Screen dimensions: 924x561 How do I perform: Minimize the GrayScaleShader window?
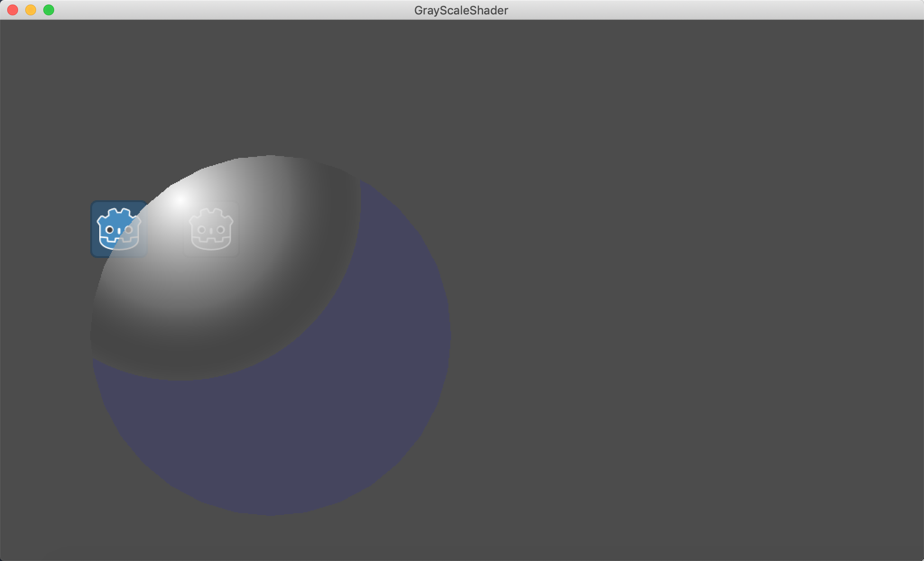click(x=31, y=9)
